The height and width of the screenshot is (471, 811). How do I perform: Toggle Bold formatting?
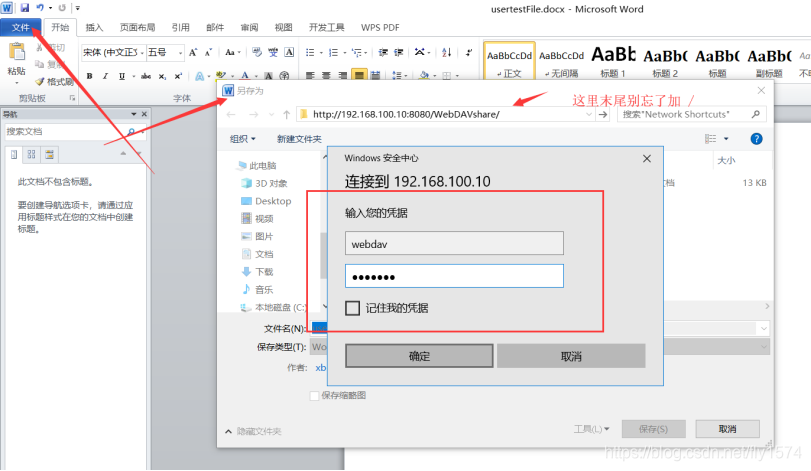coord(89,76)
